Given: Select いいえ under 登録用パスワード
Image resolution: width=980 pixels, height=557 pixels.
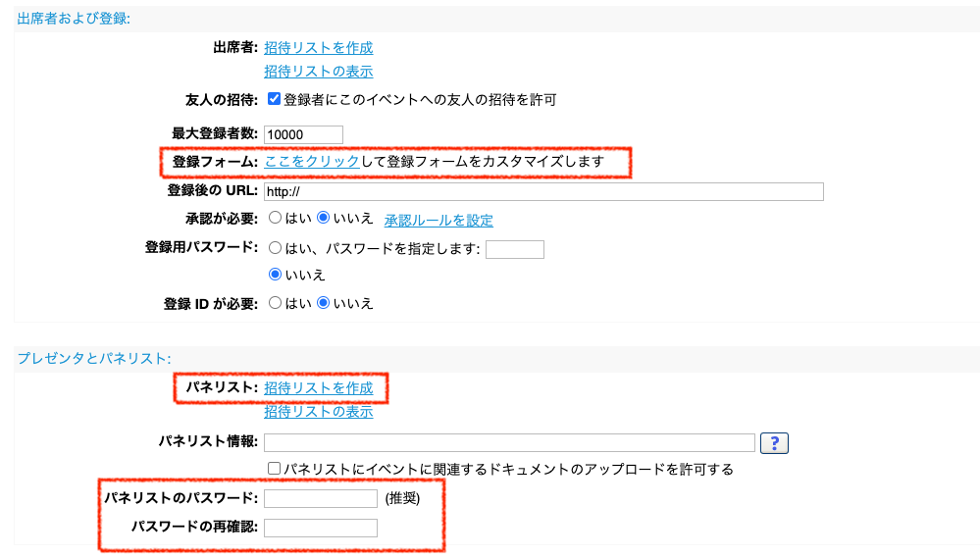Looking at the screenshot, I should coord(275,275).
